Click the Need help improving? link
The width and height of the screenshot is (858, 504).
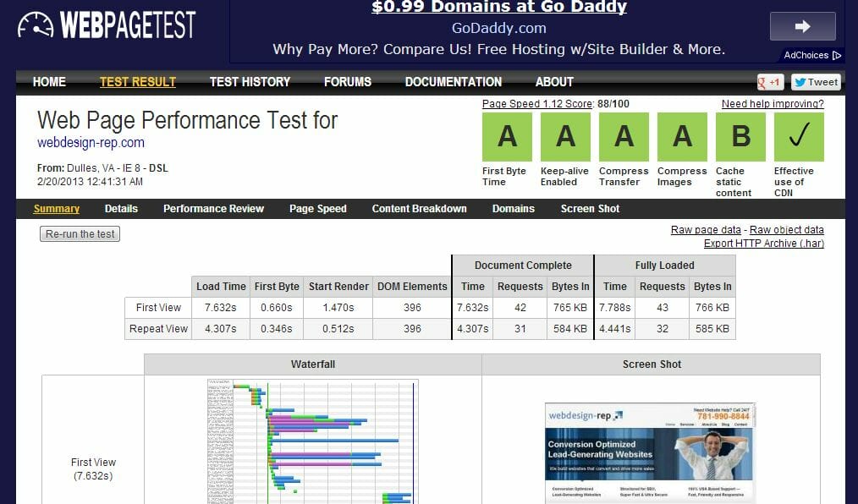(x=773, y=104)
